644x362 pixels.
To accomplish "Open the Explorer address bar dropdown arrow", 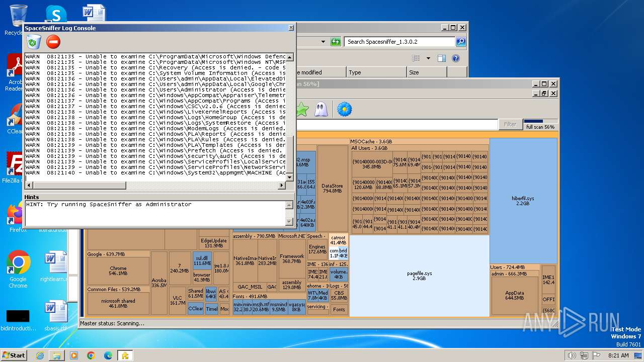I will [323, 42].
